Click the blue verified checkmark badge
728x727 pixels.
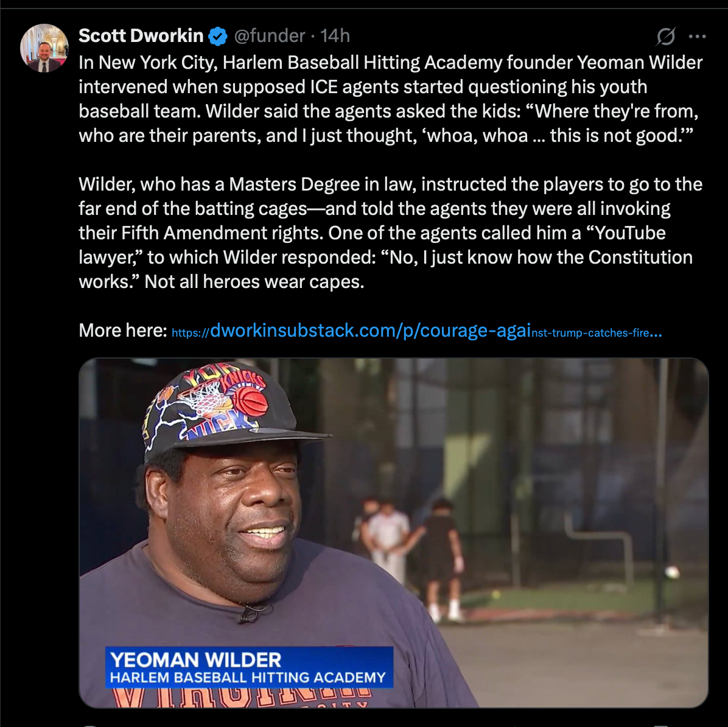click(x=218, y=37)
